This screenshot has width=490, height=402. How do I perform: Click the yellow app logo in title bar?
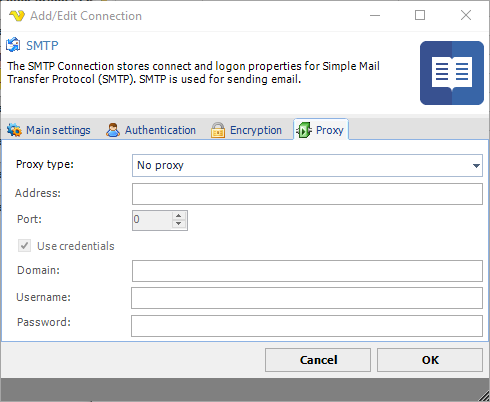click(x=17, y=16)
